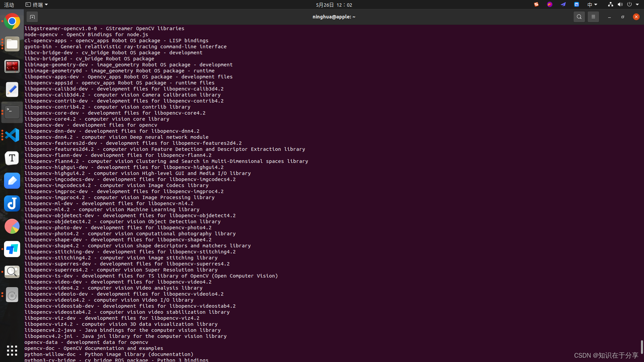Screen dimensions: 644x362
Task: Click the terminal vertical scrollbar thumb
Action: (642, 347)
